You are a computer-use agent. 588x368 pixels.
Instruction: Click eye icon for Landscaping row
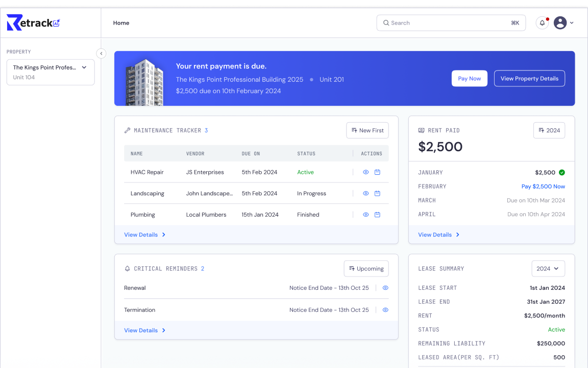click(x=365, y=194)
